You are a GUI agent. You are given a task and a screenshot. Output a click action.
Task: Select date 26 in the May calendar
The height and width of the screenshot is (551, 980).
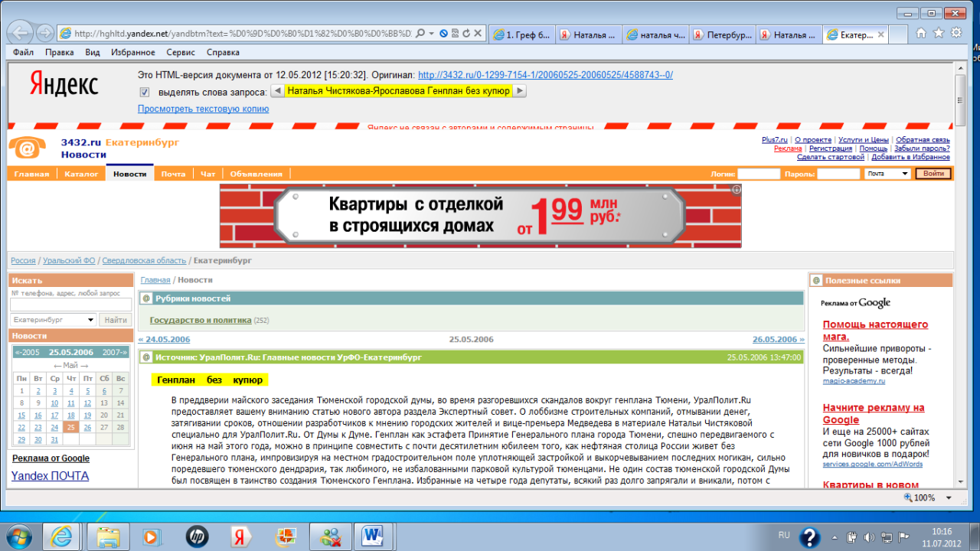(87, 427)
